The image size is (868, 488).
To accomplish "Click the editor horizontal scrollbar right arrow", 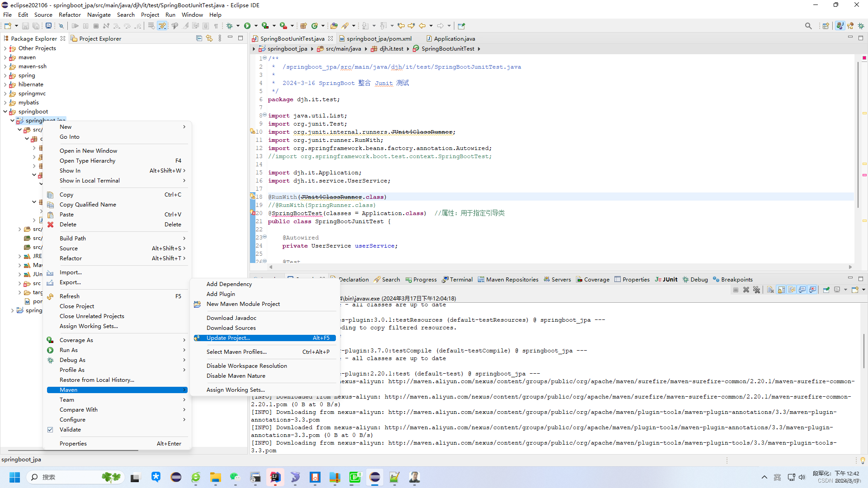I will click(x=850, y=267).
